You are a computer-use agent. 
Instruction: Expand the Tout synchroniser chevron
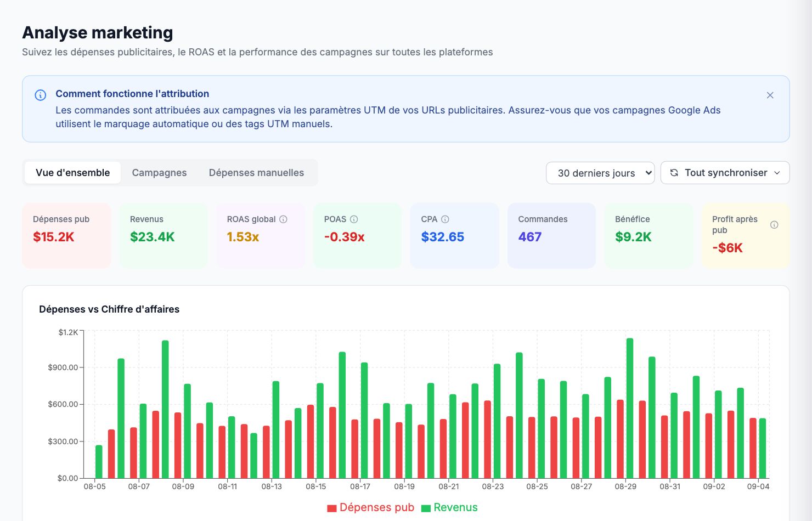pyautogui.click(x=777, y=173)
